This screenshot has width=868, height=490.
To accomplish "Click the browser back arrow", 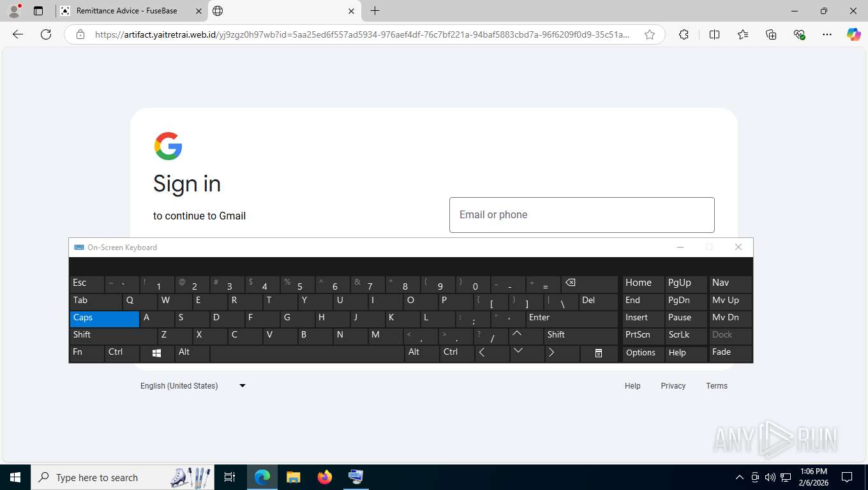I will 18,34.
